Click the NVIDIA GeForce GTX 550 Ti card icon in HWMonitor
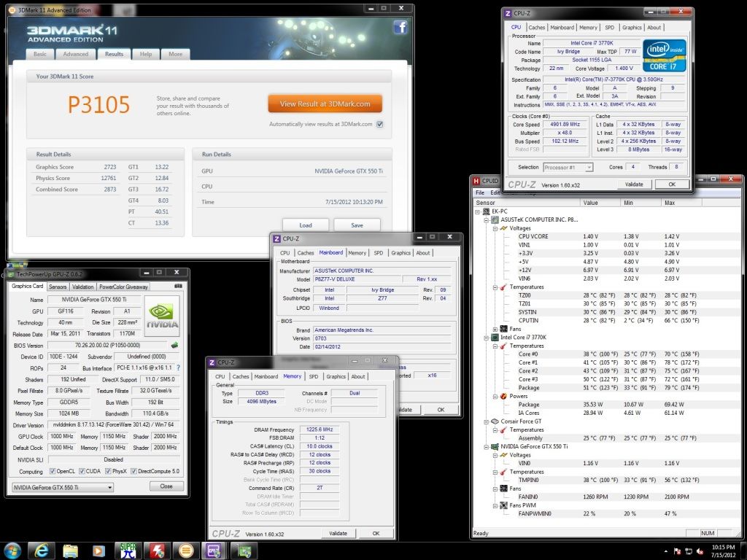This screenshot has height=560, width=747. (495, 447)
